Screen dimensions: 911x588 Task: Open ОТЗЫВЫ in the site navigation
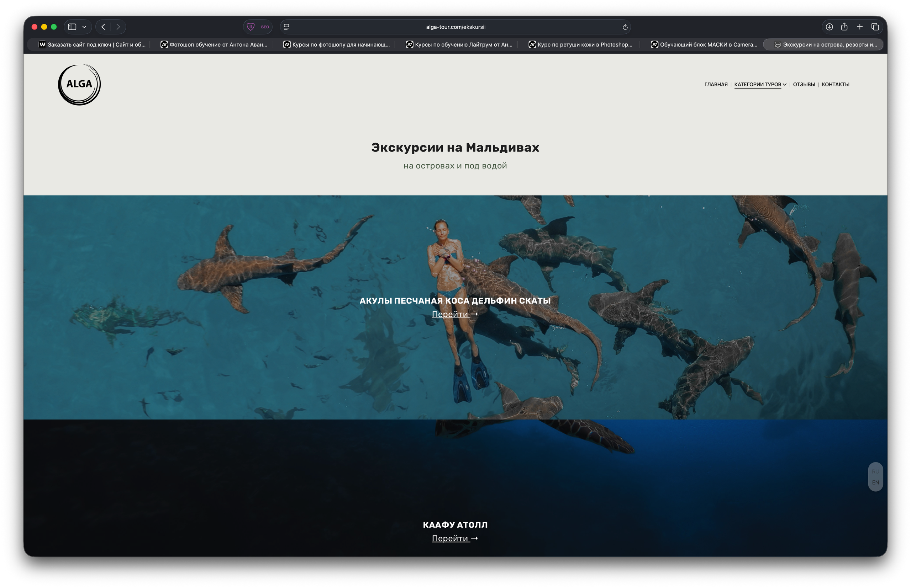(803, 84)
